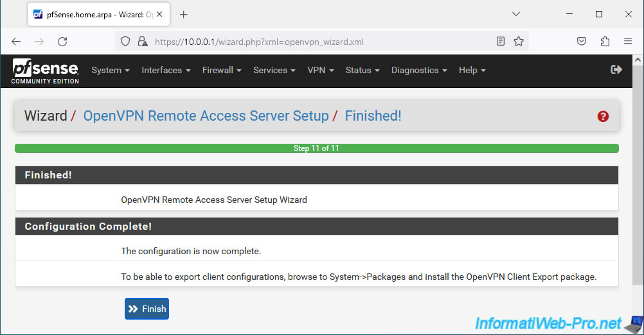Image resolution: width=644 pixels, height=335 pixels.
Task: Open the Firefox hamburger application menu
Action: click(627, 42)
